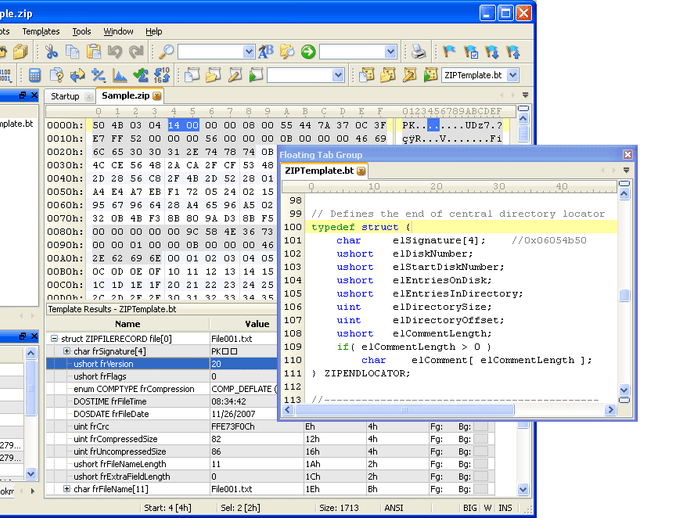This screenshot has width=690, height=518.
Task: Open the Find text combo box dropdown
Action: pyautogui.click(x=249, y=52)
